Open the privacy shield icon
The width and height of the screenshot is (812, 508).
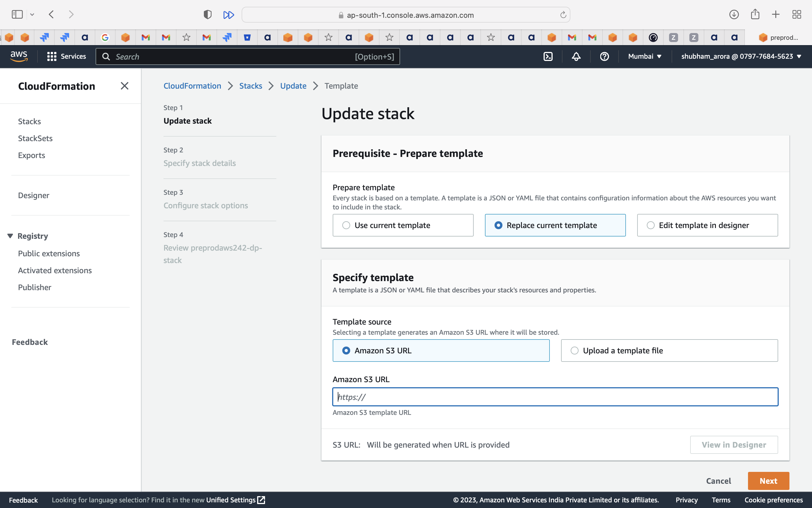[208, 14]
